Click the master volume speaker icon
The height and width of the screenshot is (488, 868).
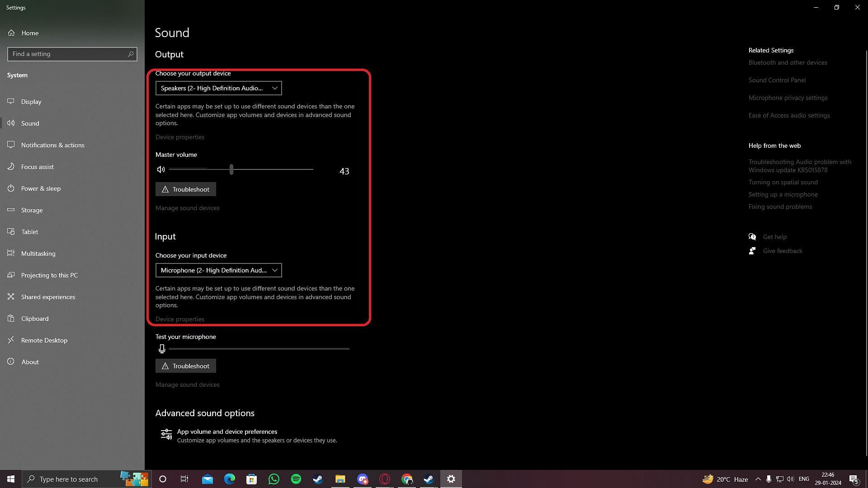160,169
